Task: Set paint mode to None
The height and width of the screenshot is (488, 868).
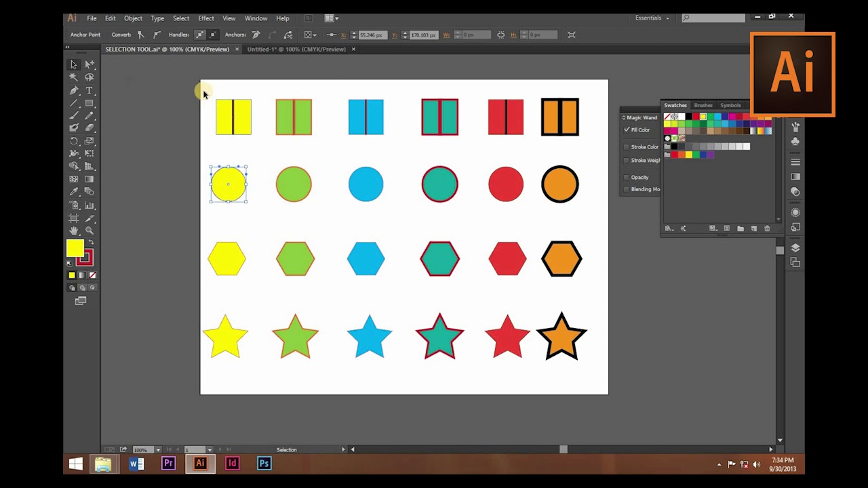Action: tap(92, 275)
